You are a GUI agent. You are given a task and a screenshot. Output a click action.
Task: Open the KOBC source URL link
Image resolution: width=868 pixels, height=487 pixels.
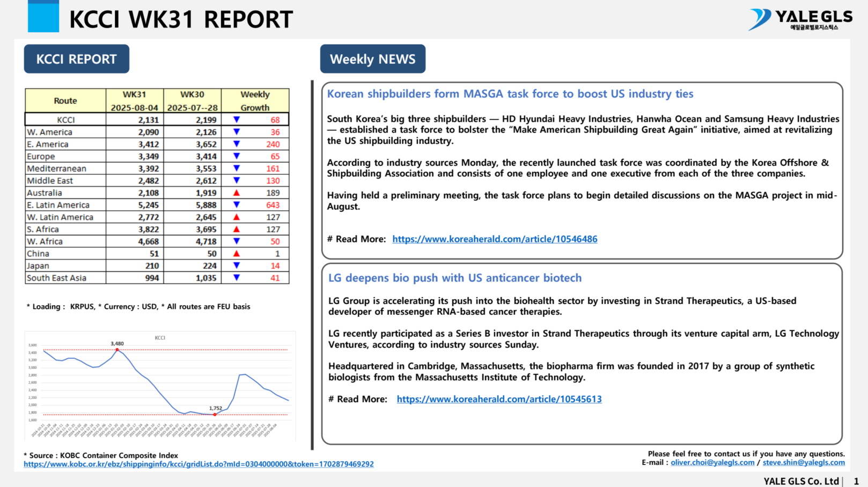tap(198, 464)
